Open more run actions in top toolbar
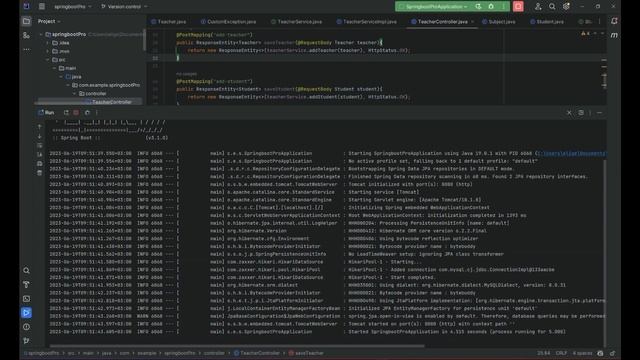The image size is (640, 360). tap(503, 7)
